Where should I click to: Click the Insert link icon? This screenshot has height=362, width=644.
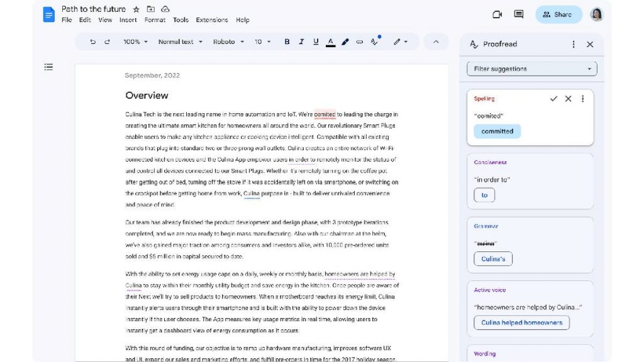pyautogui.click(x=359, y=41)
